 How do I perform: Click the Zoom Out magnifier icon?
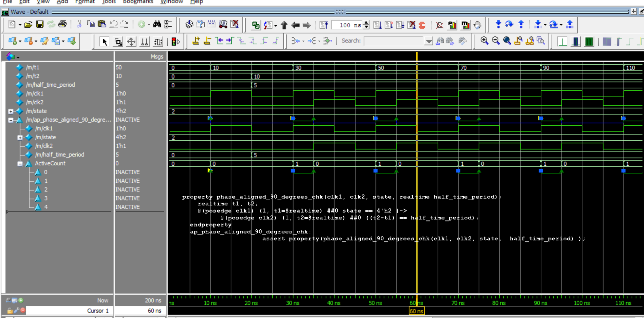[x=495, y=41]
